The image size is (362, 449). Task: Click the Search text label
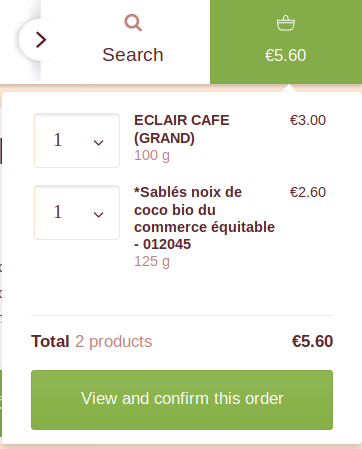tap(133, 55)
